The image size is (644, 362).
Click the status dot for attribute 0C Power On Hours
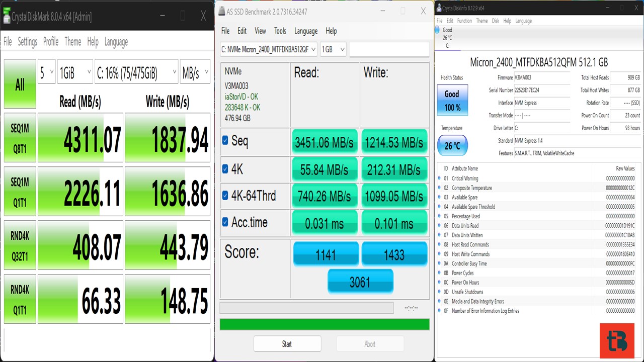point(440,283)
